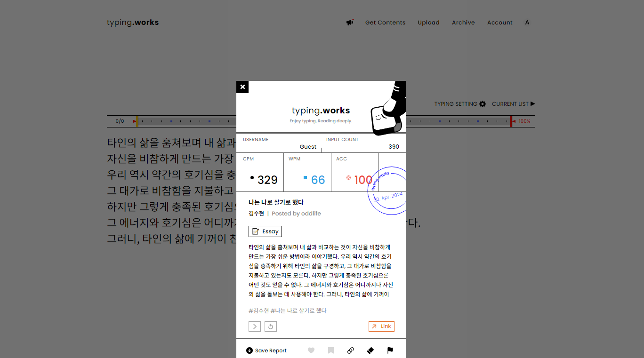This screenshot has height=358, width=644.
Task: Bookmark this text
Action: click(x=331, y=350)
